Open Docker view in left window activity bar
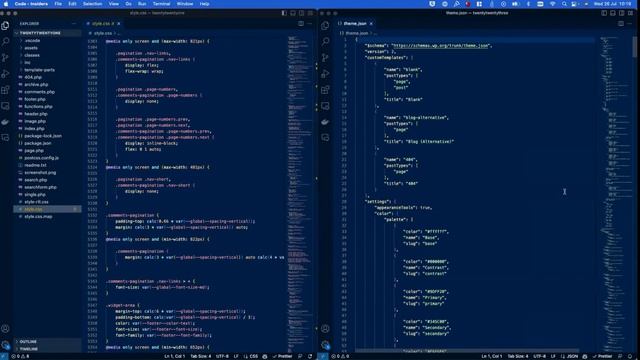This screenshot has width=640, height=360. tap(5, 122)
